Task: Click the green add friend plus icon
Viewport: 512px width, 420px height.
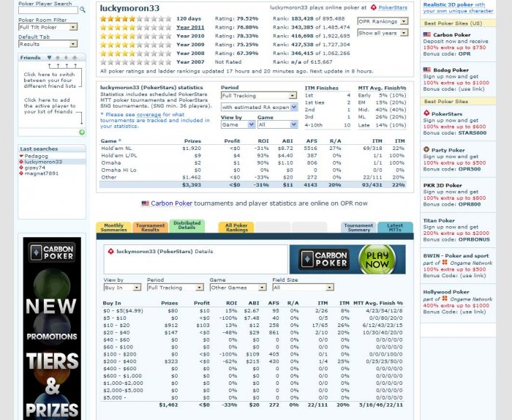Action: tap(82, 132)
